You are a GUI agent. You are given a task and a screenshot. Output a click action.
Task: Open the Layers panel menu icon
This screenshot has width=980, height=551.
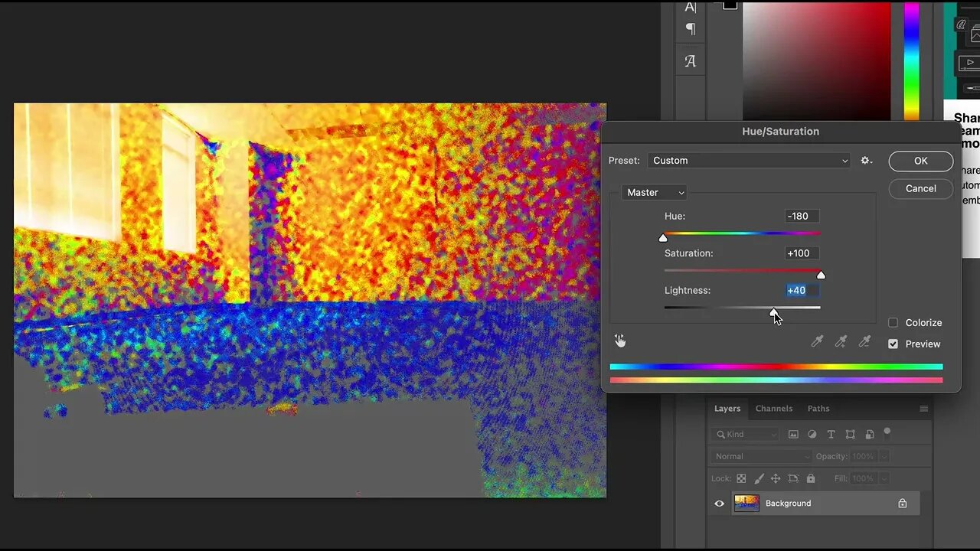click(x=924, y=409)
